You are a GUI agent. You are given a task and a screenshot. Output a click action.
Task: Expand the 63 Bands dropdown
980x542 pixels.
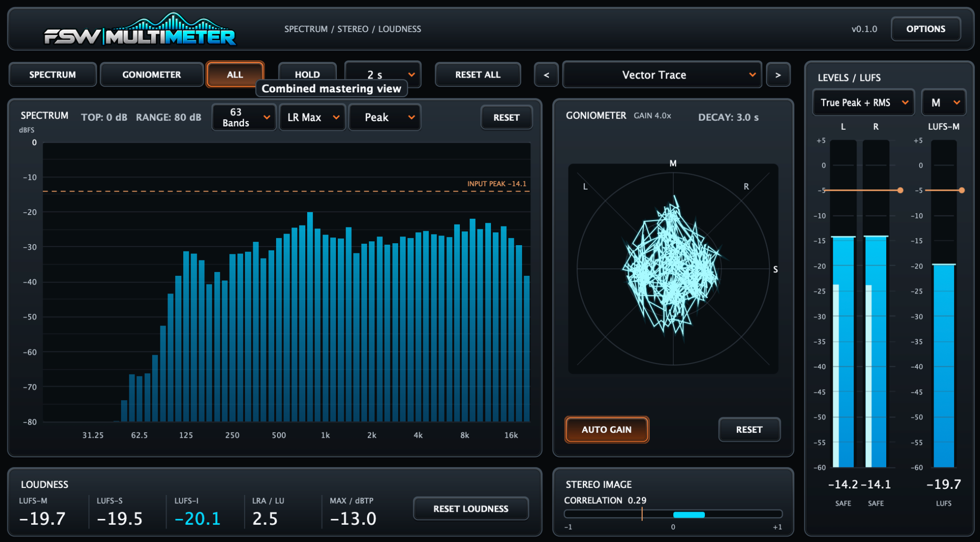click(x=244, y=117)
